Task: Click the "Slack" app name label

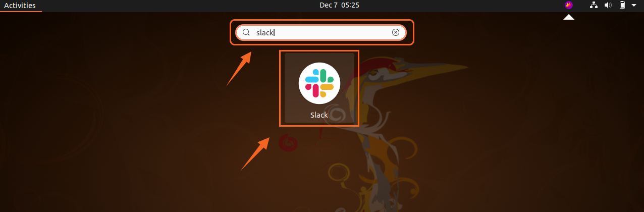Action: 319,115
